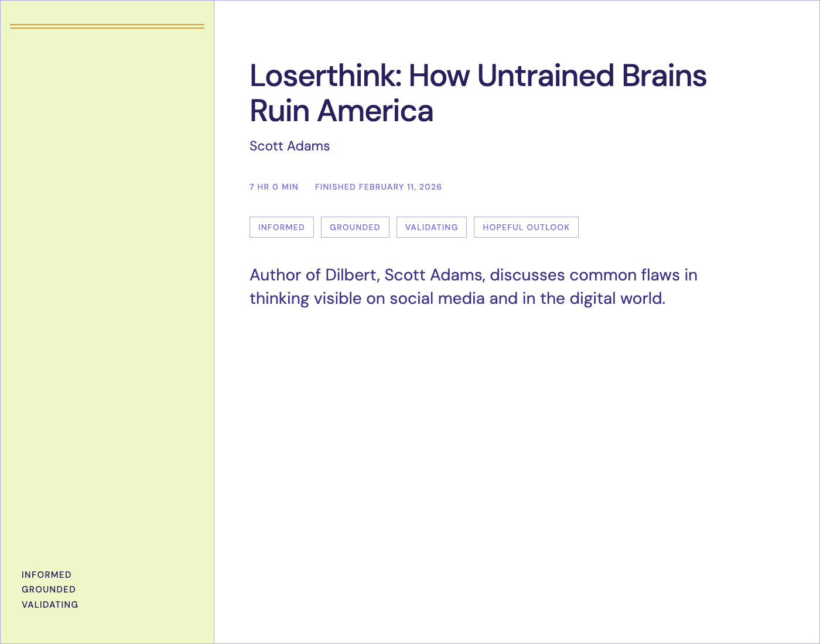Click the FINISHED FEBRUARY 11, 2026 date

[378, 187]
